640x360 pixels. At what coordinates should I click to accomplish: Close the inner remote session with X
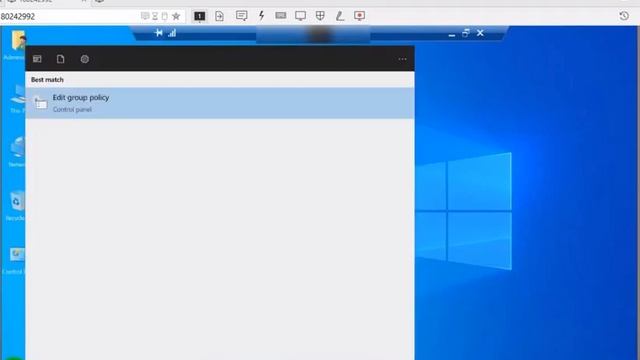tap(480, 33)
